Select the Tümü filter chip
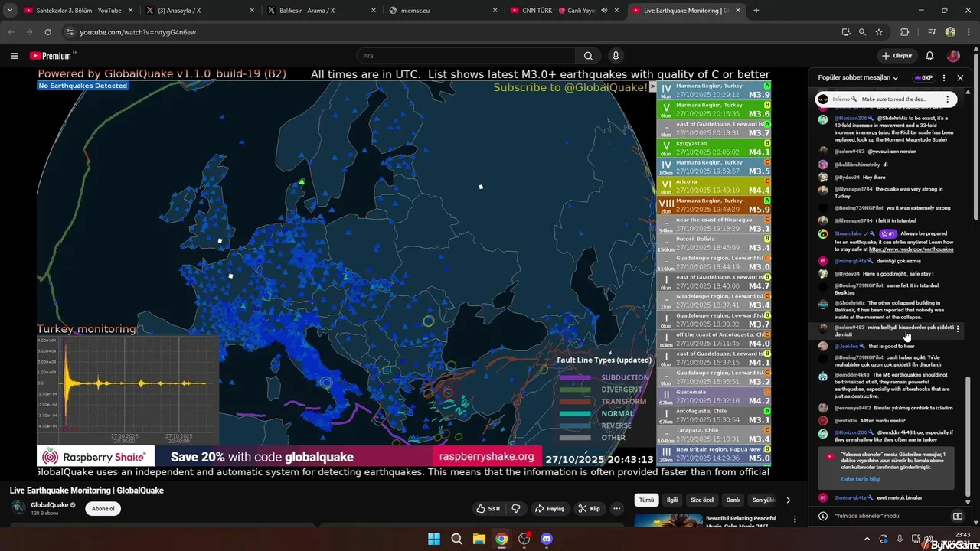 point(646,500)
